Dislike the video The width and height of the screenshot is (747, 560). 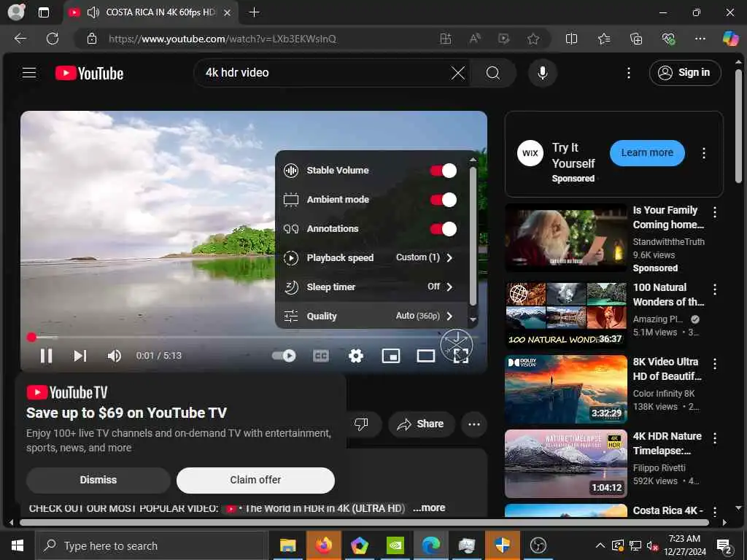(x=361, y=424)
